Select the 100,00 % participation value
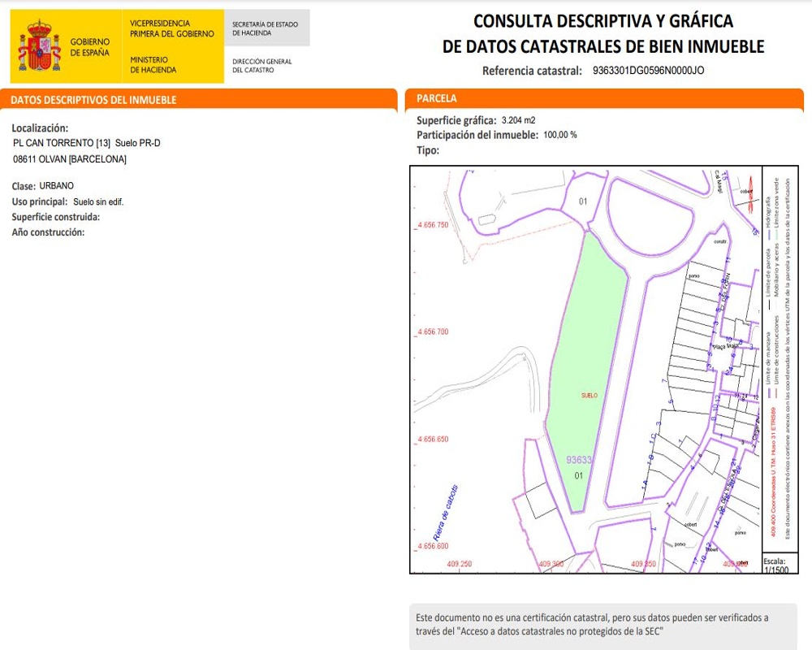The image size is (812, 650). coord(560,135)
